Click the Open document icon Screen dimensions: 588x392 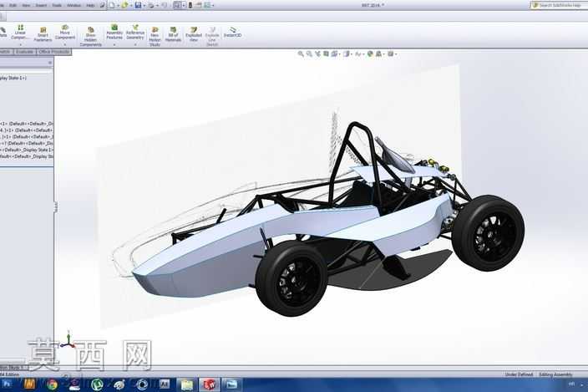(124, 5)
